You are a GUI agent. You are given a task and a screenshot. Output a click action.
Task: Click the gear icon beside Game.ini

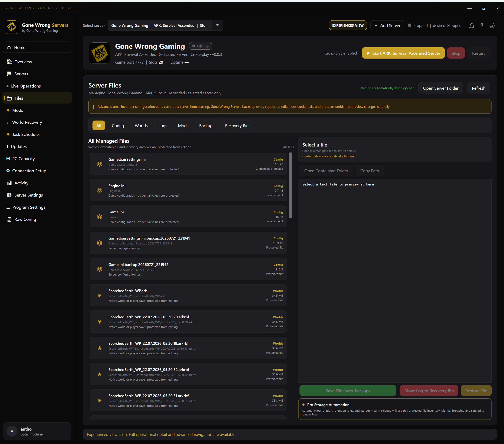coord(99,217)
